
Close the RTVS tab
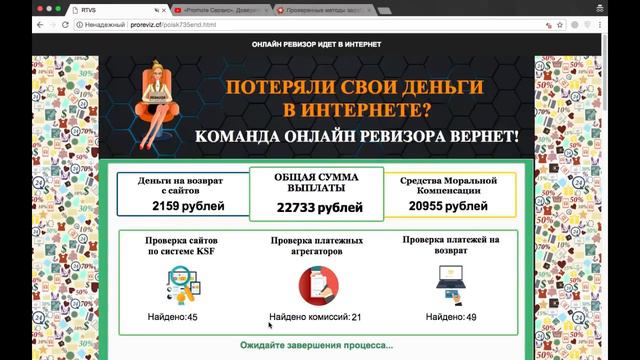click(164, 10)
